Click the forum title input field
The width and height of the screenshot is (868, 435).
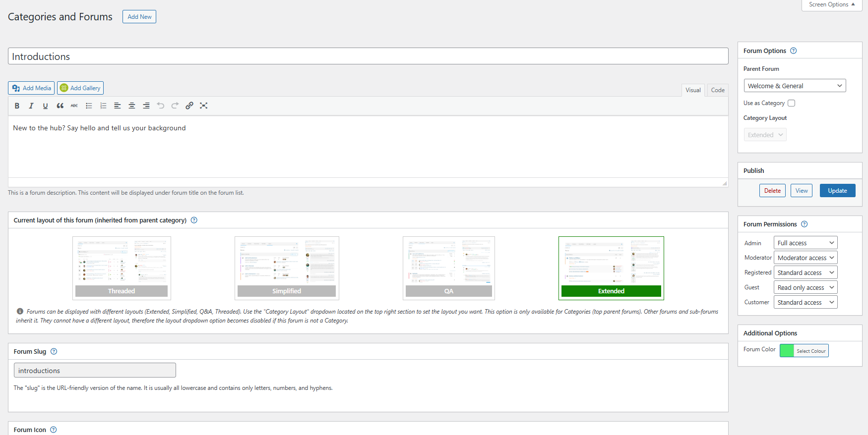[368, 56]
